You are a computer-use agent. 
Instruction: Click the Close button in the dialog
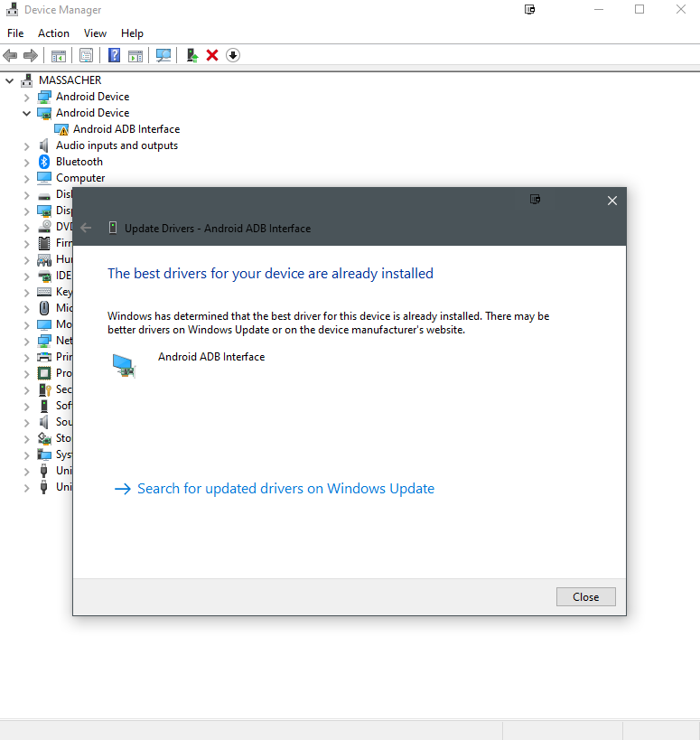(x=586, y=596)
